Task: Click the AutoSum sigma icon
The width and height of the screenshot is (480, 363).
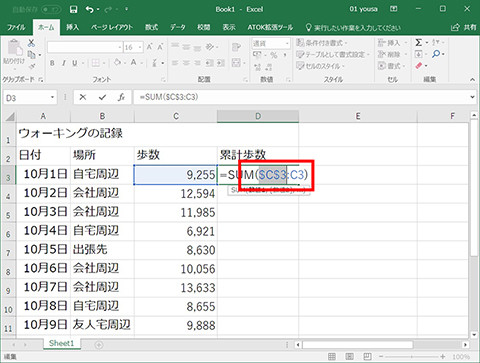Action: (x=419, y=42)
